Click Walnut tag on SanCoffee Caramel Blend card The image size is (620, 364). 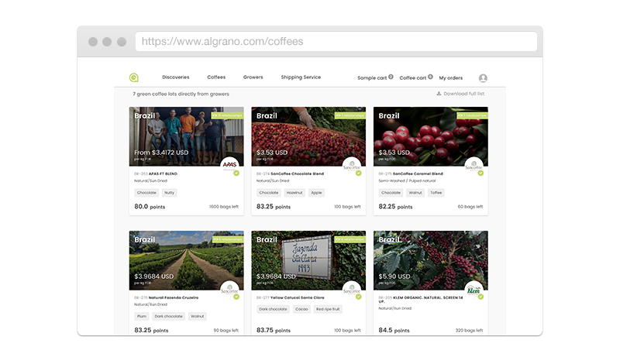415,193
